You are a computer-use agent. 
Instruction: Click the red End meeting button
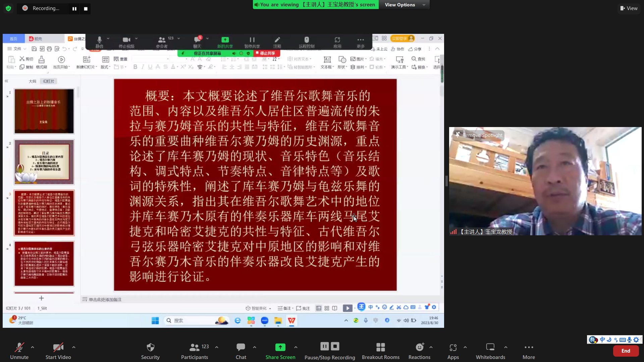626,351
